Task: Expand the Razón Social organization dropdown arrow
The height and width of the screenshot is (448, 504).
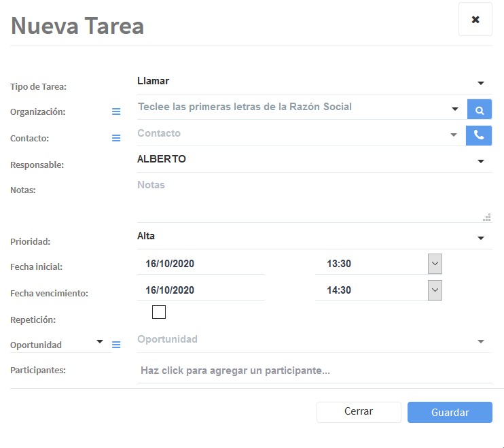Action: [x=454, y=109]
